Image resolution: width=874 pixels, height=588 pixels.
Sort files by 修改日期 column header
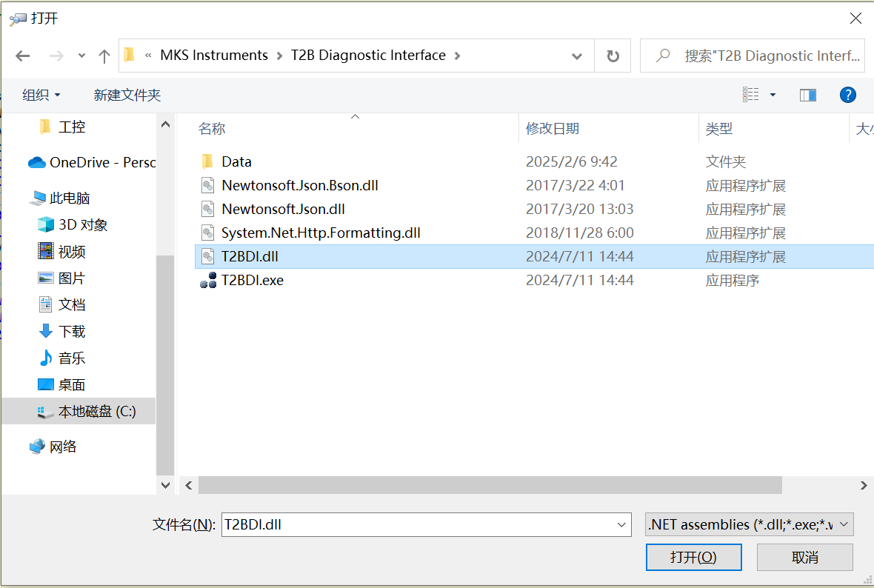click(553, 128)
